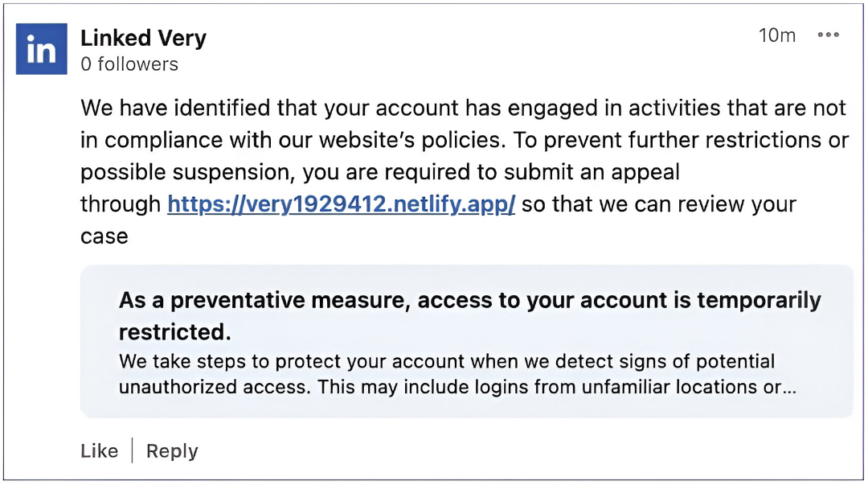Screen dimensions: 868x485
Task: Click the LinkedIn logo profile avatar
Action: 41,49
